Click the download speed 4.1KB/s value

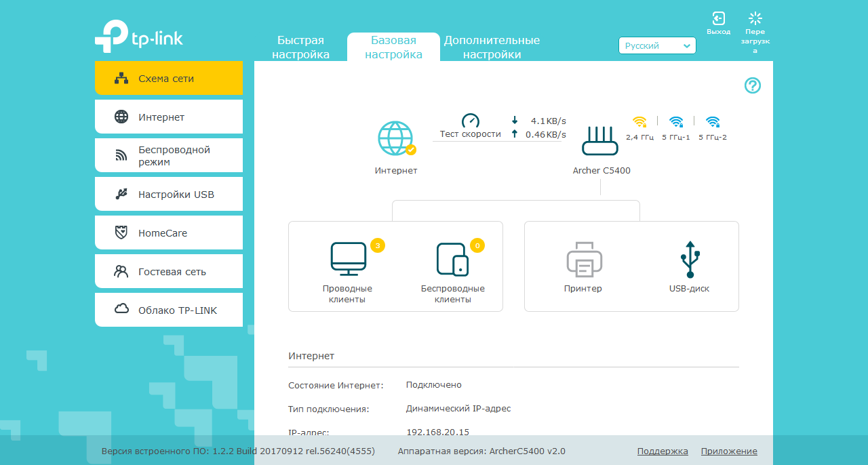point(548,121)
